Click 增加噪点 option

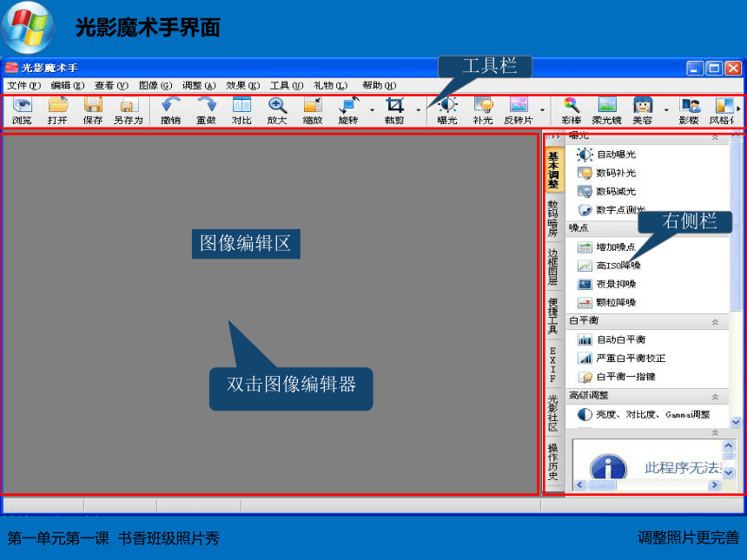(606, 247)
